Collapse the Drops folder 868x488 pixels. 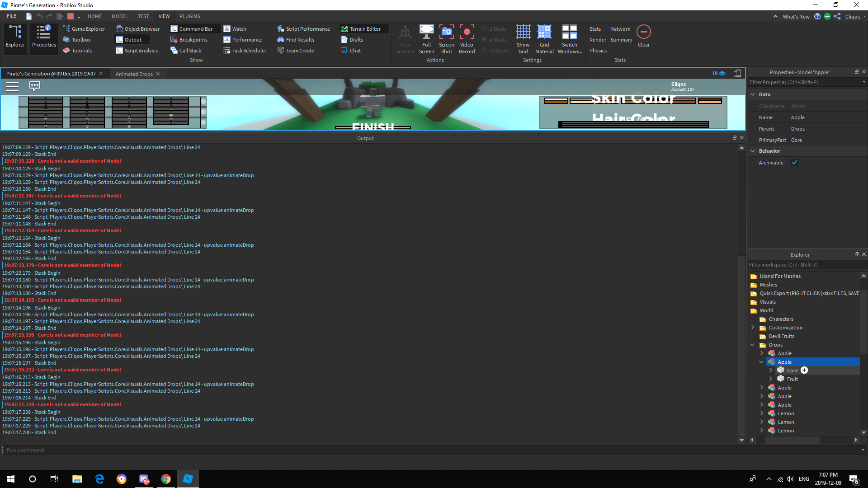click(x=752, y=345)
